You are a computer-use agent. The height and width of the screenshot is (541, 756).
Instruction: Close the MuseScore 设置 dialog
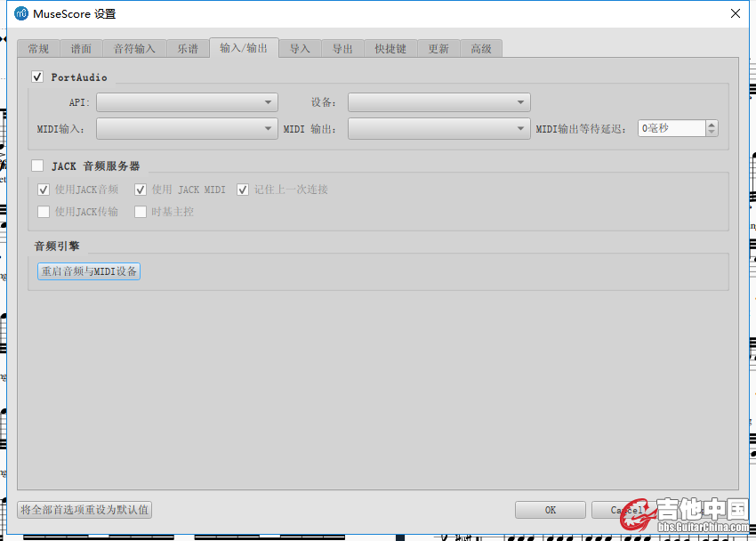pyautogui.click(x=736, y=13)
